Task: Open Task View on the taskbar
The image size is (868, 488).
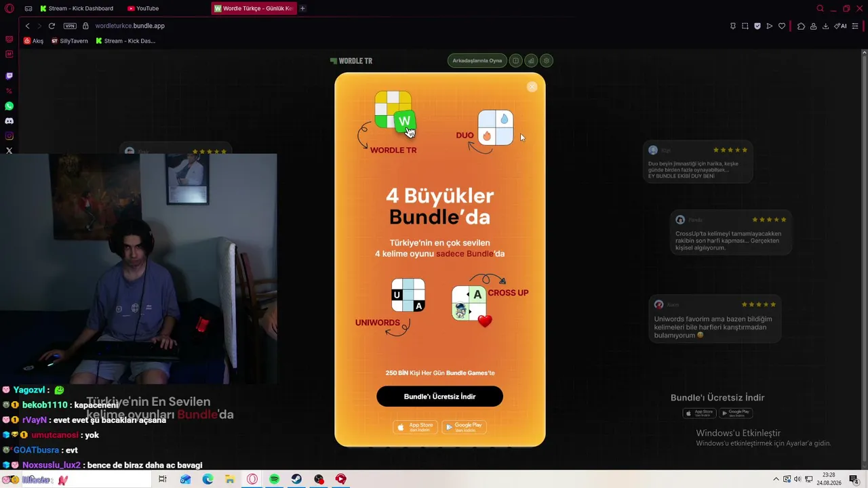Action: pos(163,479)
